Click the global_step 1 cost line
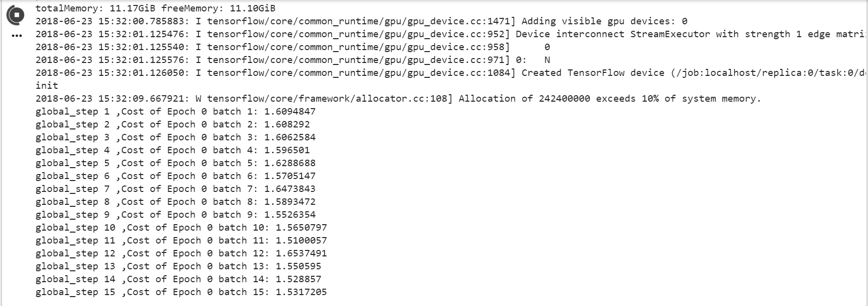This screenshot has height=306, width=868. tap(175, 112)
